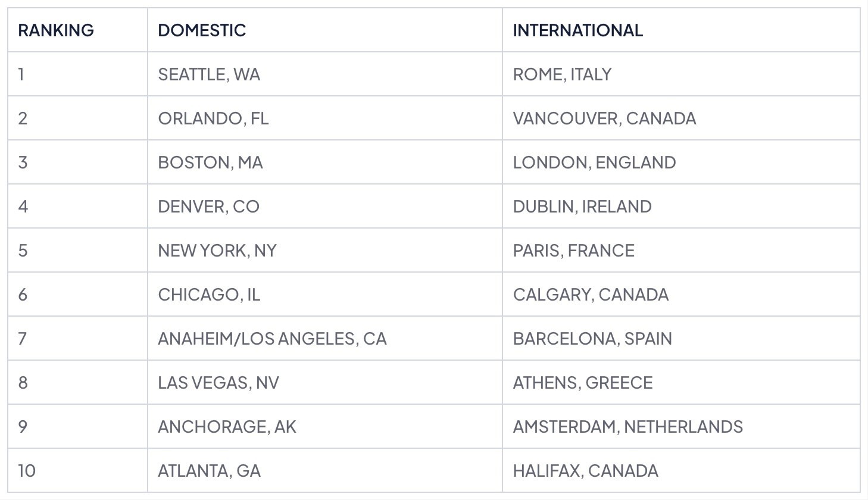Screen dimensions: 868x500
Task: Click the ANCHORAGE, AK entry
Action: coord(227,427)
